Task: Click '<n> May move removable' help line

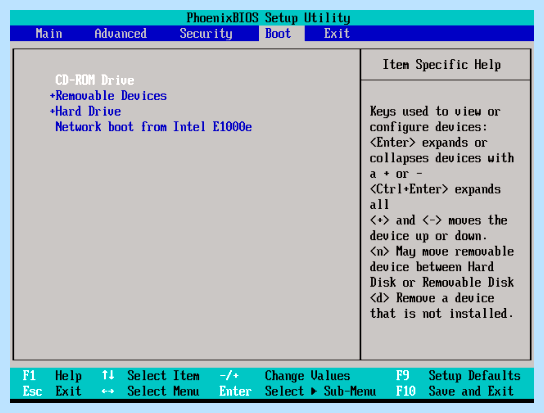Action: click(442, 251)
